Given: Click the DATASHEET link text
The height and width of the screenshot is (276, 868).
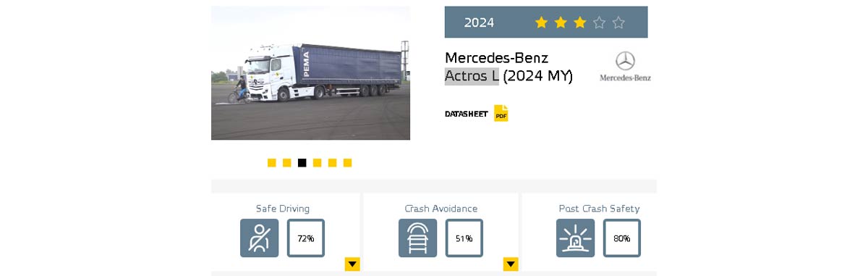Looking at the screenshot, I should (x=466, y=114).
